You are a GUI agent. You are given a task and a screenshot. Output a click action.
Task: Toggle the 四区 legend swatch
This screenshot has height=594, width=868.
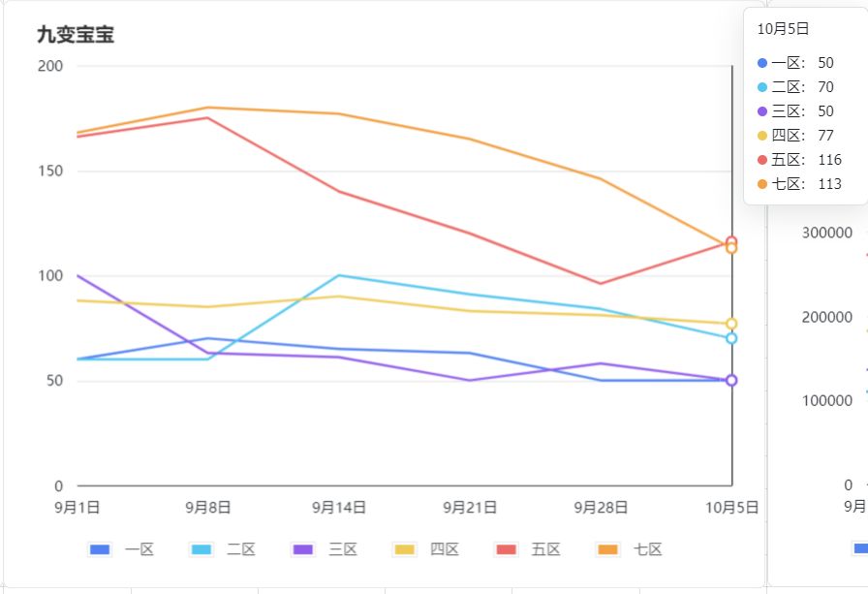pos(405,549)
